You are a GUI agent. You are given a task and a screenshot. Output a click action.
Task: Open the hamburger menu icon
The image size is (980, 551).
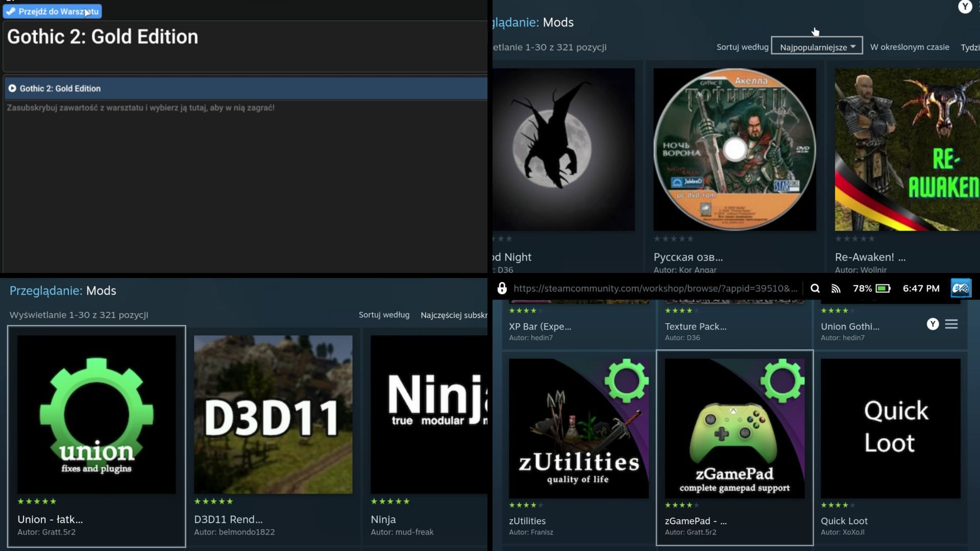click(x=951, y=324)
